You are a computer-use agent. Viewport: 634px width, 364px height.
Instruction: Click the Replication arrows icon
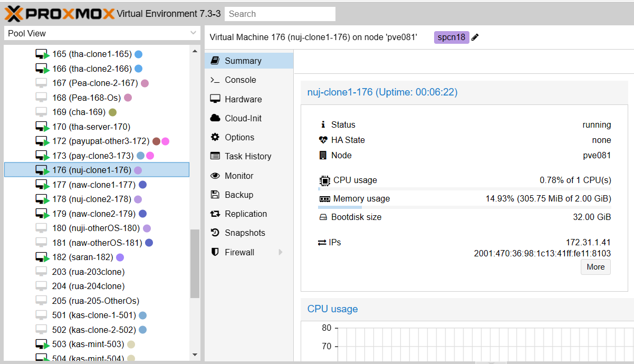tap(215, 214)
